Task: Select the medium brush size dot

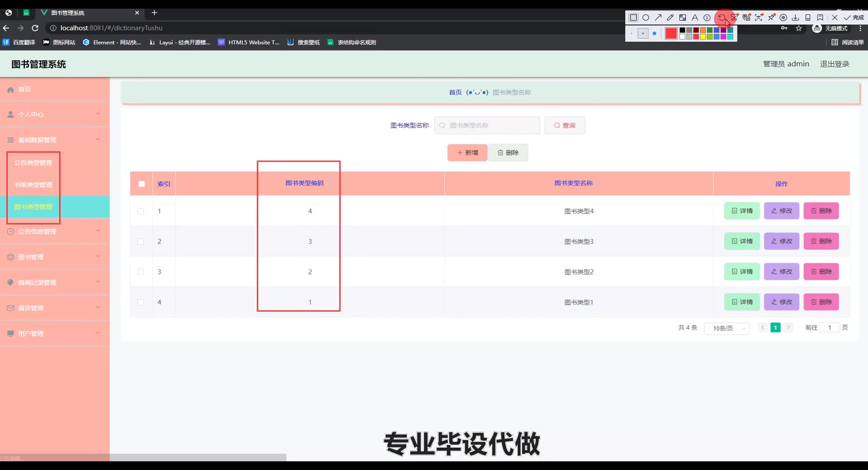Action: tap(643, 33)
